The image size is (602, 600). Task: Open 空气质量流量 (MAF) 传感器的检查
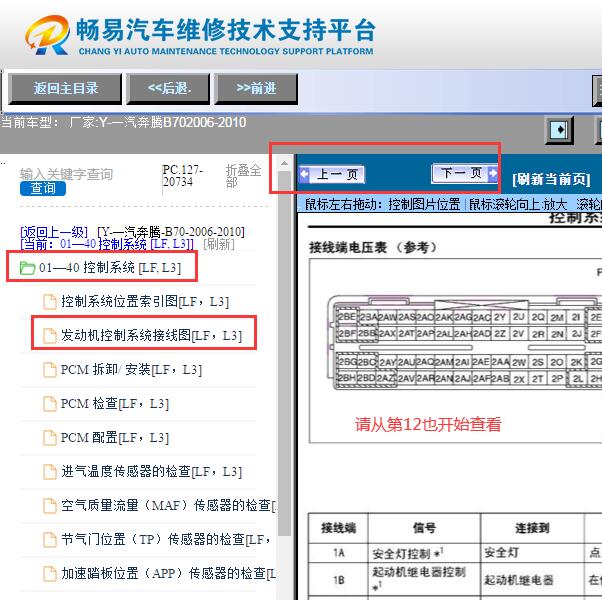coord(169,506)
